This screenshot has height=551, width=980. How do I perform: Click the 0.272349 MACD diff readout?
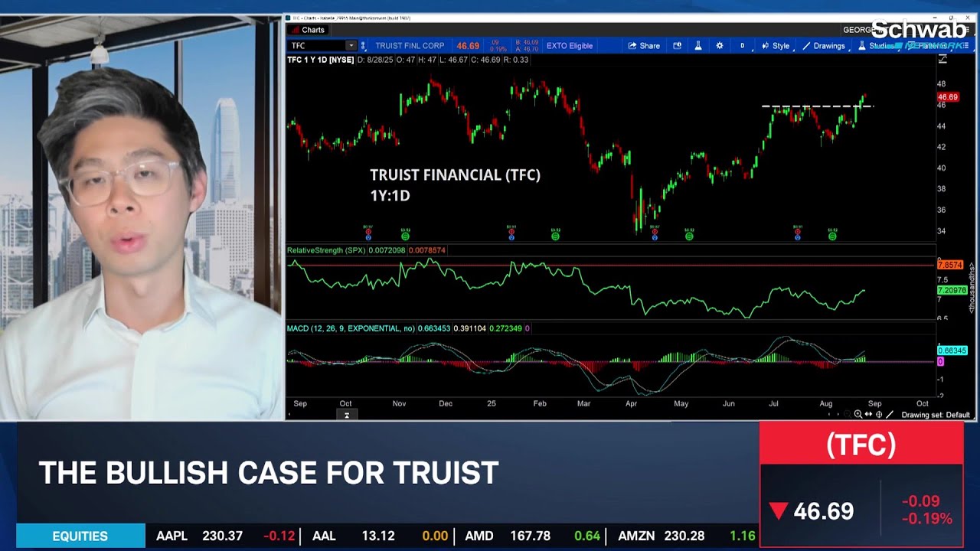(505, 328)
